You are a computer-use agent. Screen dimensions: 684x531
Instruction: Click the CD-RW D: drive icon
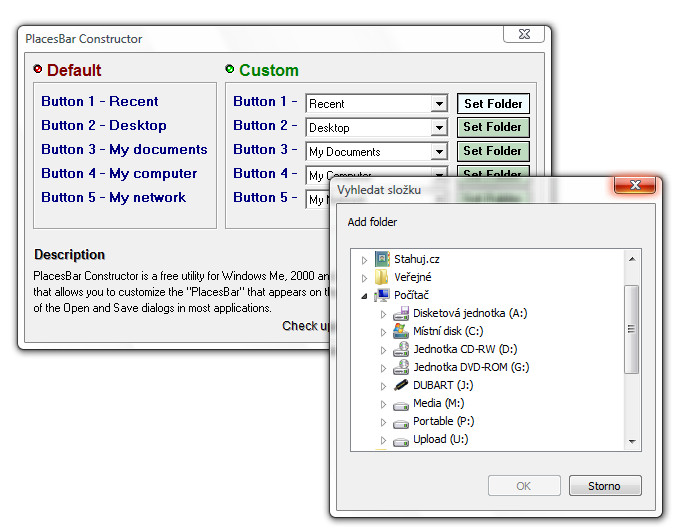(x=401, y=349)
